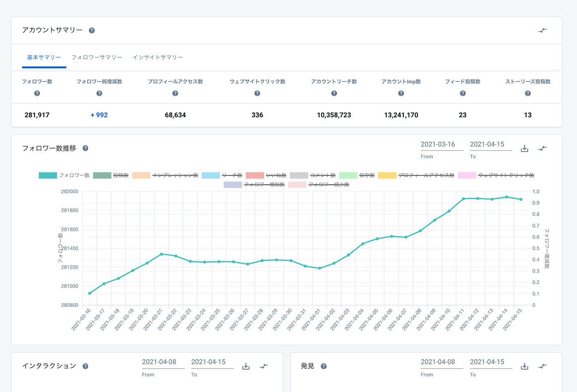Click help icon next to アカウントサマリー title
This screenshot has height=392, width=577.
pos(92,31)
